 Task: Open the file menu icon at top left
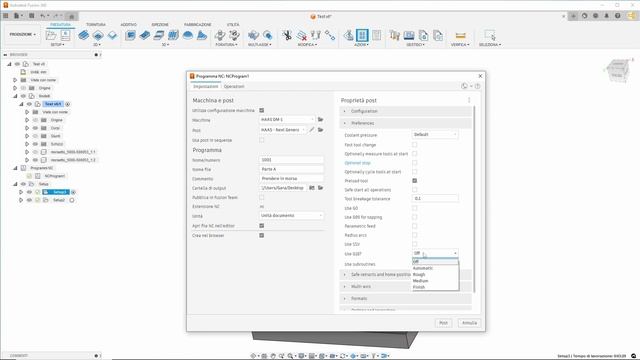coord(18,16)
